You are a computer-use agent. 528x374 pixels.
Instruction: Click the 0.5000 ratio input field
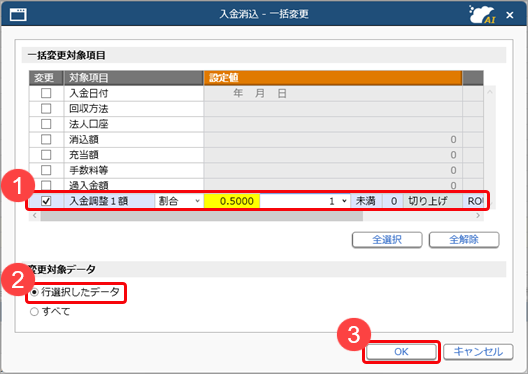[x=232, y=201]
